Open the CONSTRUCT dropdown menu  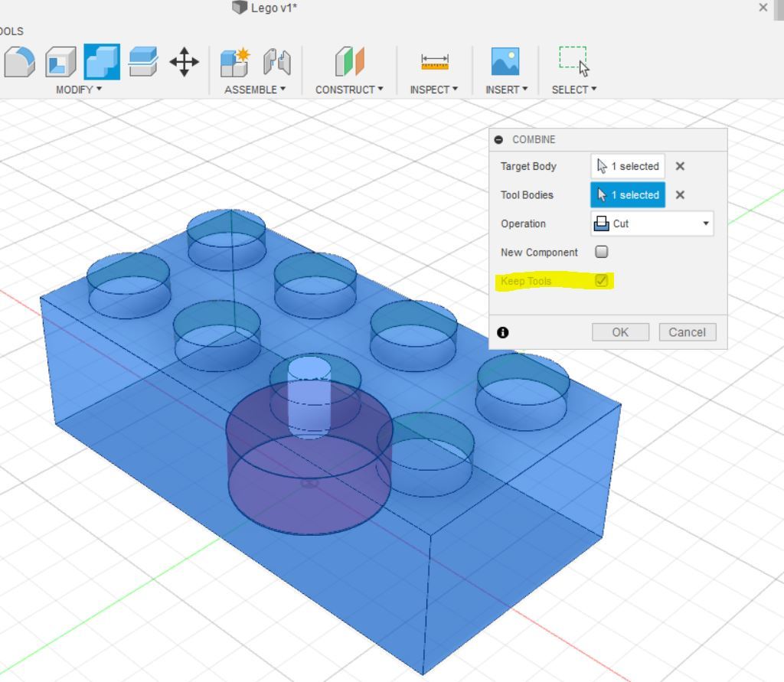coord(349,90)
